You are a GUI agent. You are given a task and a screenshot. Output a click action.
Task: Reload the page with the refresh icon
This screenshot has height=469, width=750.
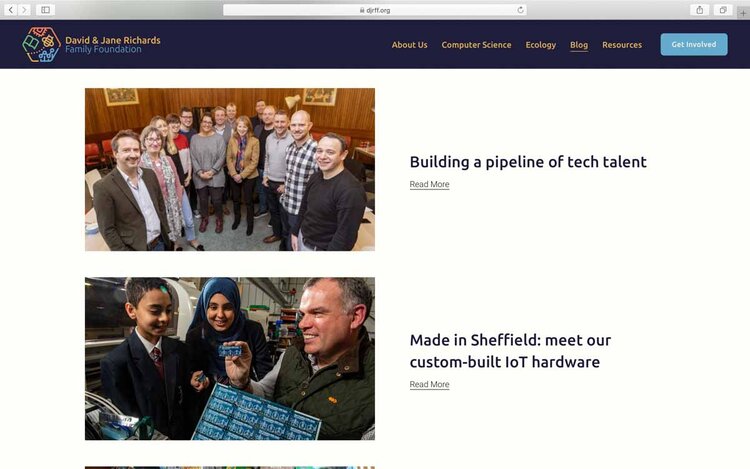coord(520,10)
